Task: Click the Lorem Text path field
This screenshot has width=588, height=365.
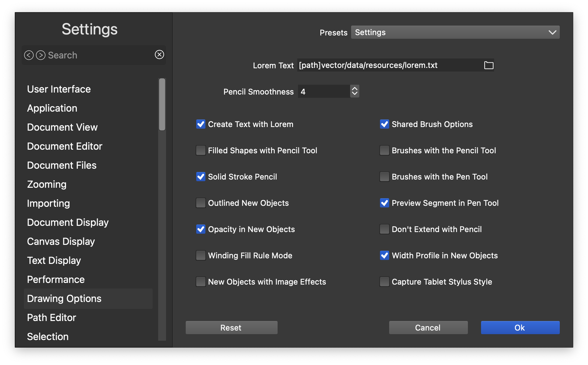Action: [x=389, y=65]
